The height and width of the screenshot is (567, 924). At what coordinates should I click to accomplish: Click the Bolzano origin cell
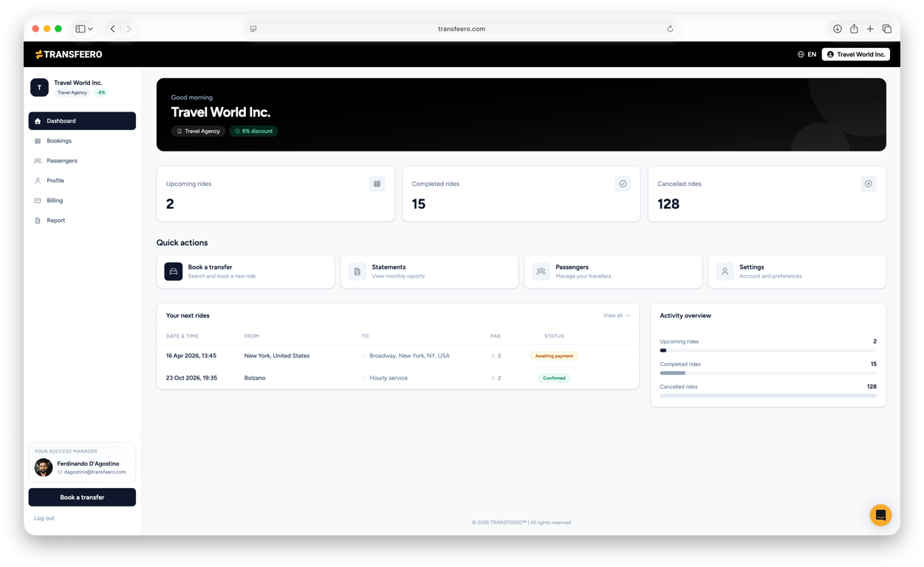click(255, 378)
